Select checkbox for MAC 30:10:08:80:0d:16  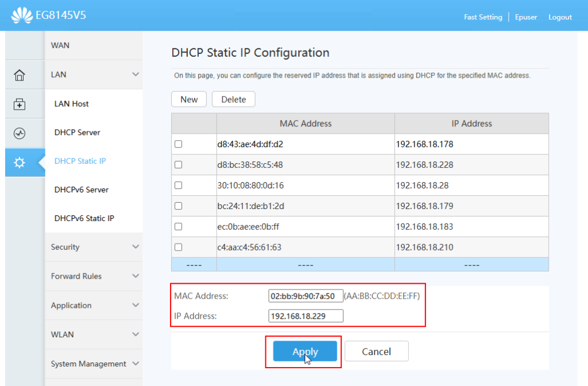coord(178,186)
